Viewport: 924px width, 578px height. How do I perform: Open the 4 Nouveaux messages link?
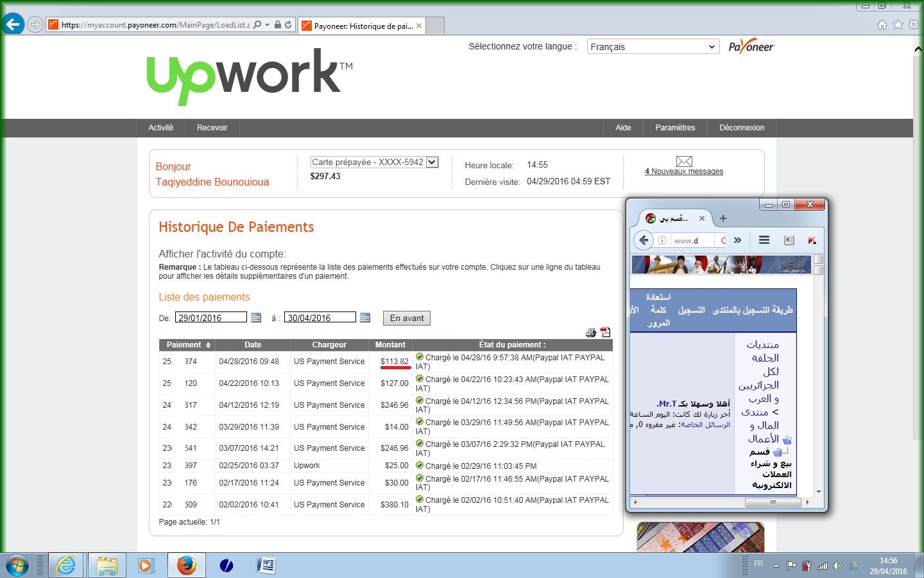[x=684, y=171]
